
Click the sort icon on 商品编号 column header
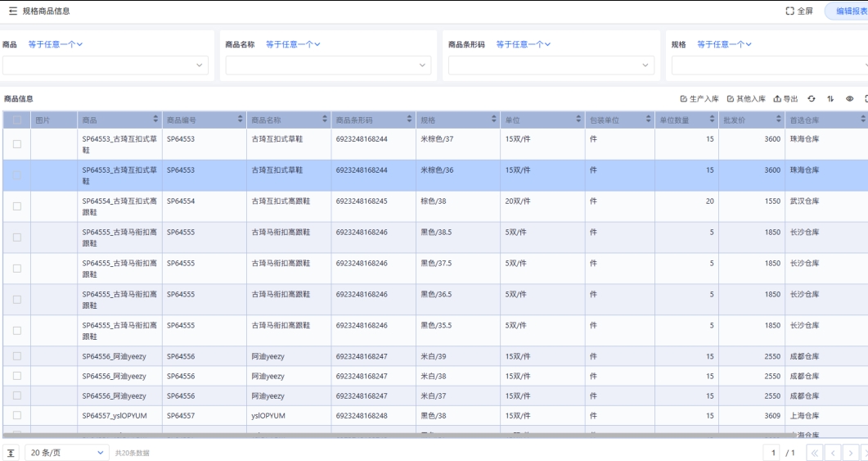tap(241, 120)
